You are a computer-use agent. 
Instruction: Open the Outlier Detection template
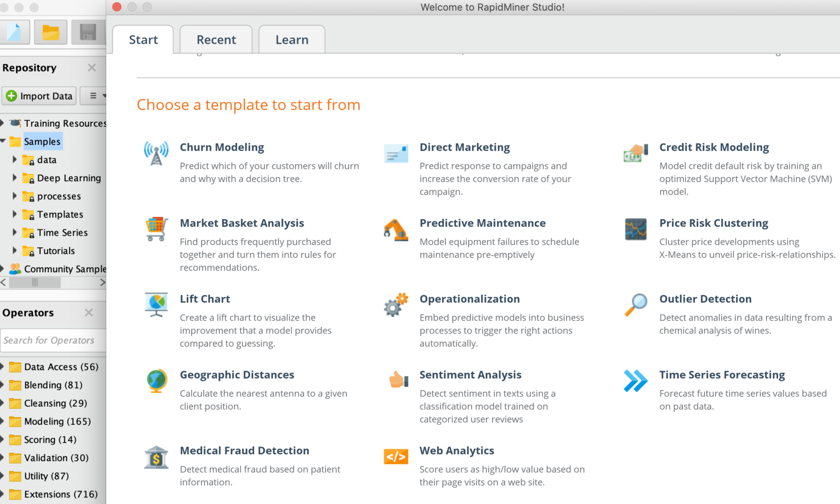[x=705, y=299]
